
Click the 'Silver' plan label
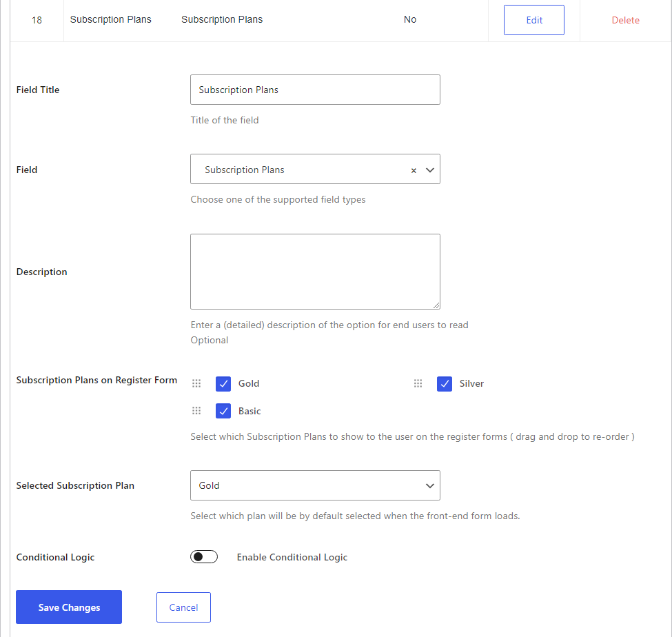[471, 383]
